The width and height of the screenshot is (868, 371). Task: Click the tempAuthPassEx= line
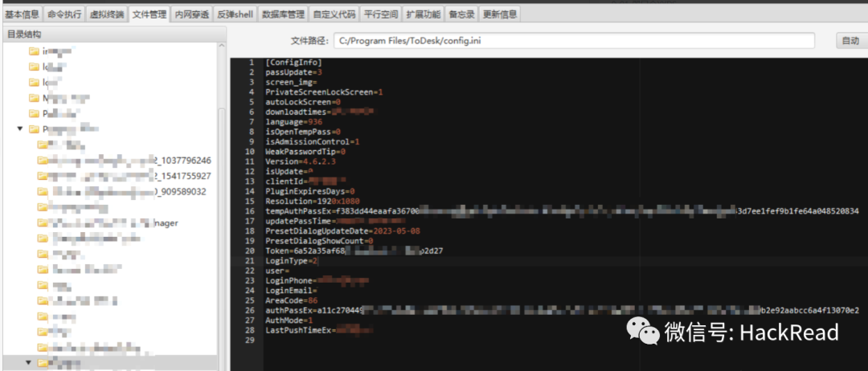point(563,211)
